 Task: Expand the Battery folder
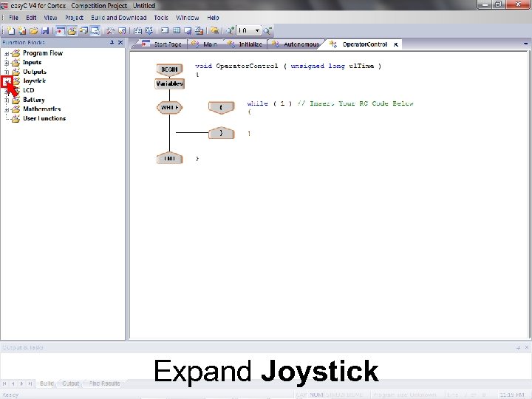point(7,100)
